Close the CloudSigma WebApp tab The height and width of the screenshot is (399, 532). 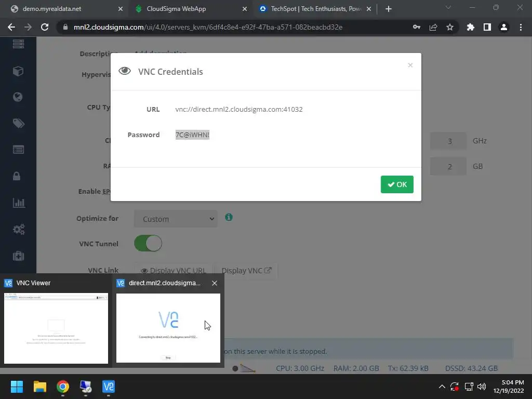coord(245,9)
